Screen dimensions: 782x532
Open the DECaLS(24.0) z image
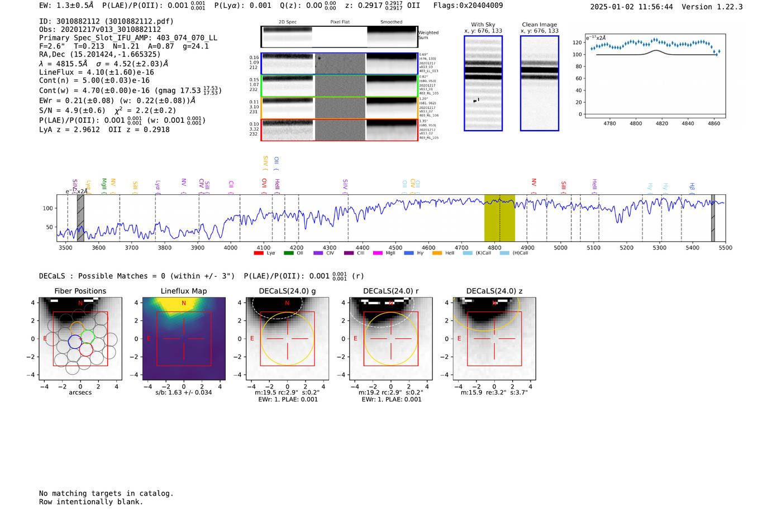click(494, 338)
